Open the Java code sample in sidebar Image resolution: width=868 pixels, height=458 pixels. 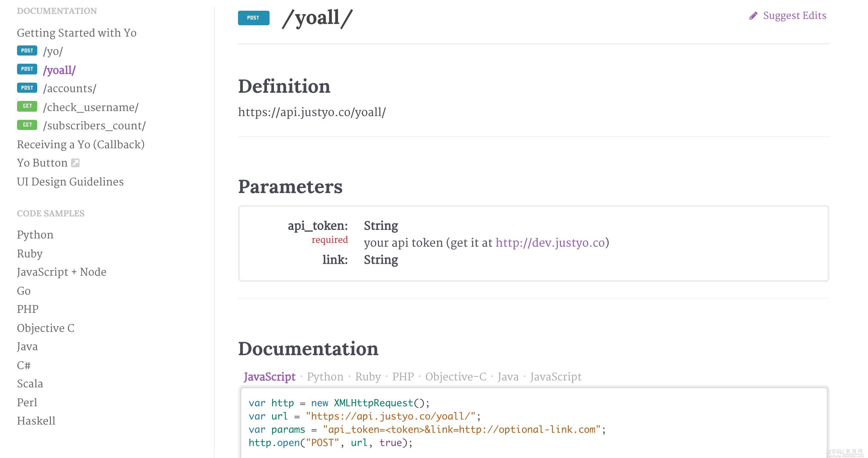pos(27,347)
